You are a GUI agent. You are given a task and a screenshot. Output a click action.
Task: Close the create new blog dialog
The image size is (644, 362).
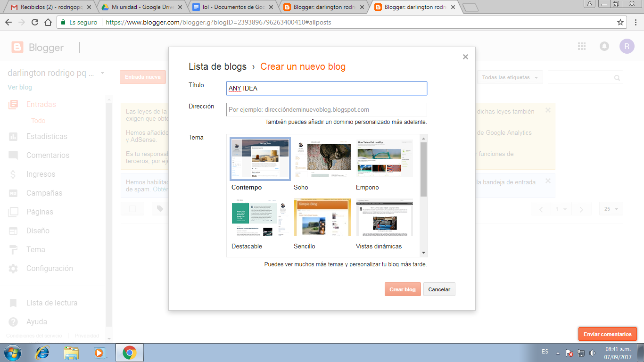465,57
